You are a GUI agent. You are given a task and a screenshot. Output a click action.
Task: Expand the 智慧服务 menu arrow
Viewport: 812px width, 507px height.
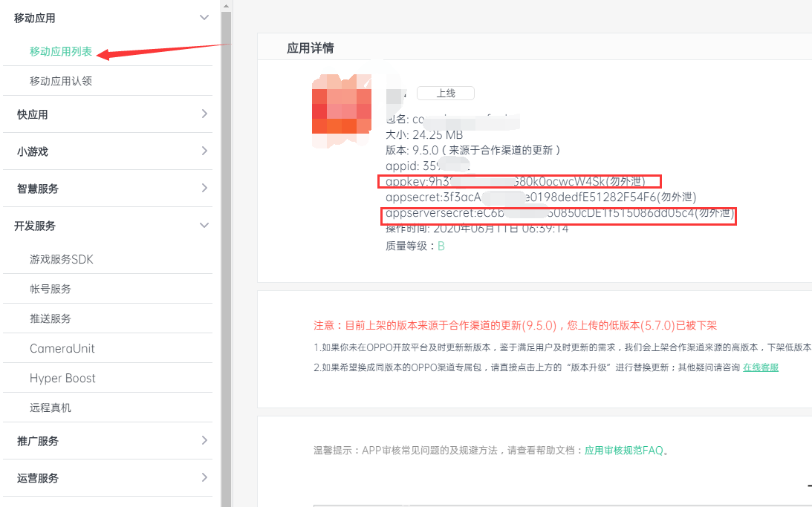tap(204, 188)
